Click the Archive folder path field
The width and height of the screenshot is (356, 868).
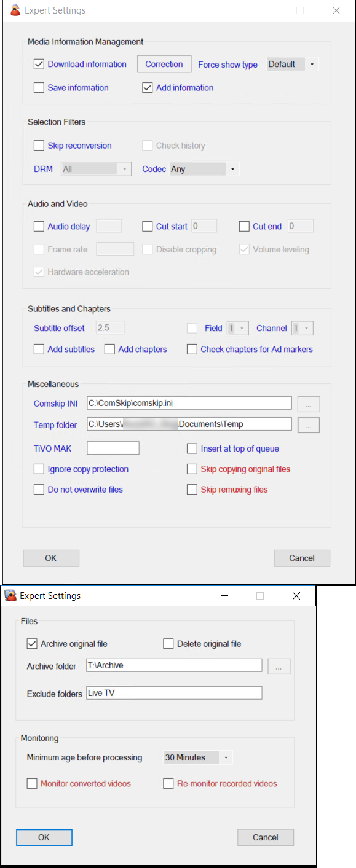[x=174, y=665]
